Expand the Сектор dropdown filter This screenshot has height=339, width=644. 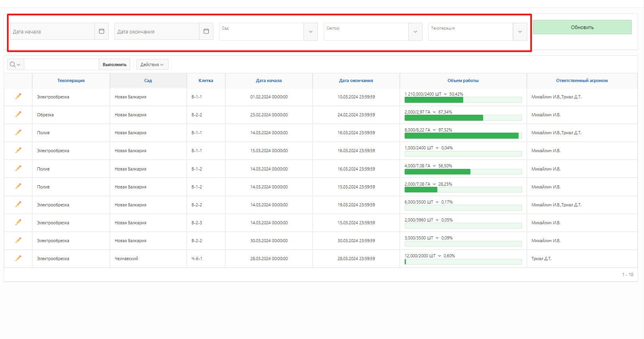tap(415, 31)
